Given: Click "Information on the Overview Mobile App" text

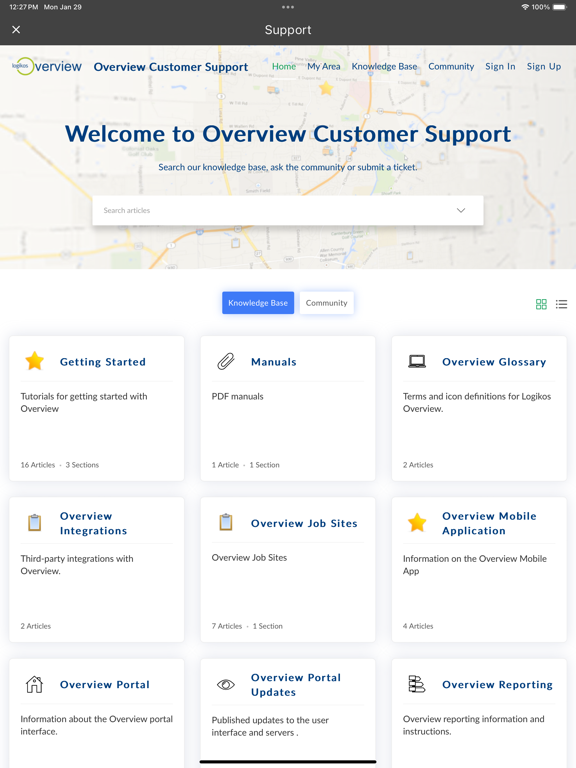Looking at the screenshot, I should tap(475, 565).
